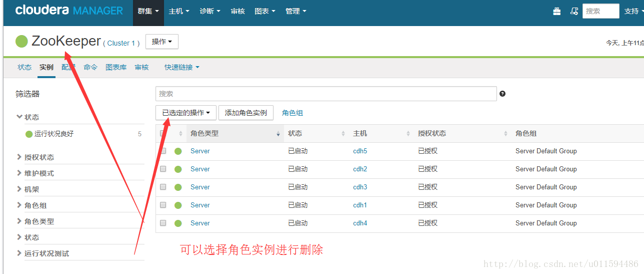Click green status dot in cdh5 row
644x274 pixels.
point(178,151)
